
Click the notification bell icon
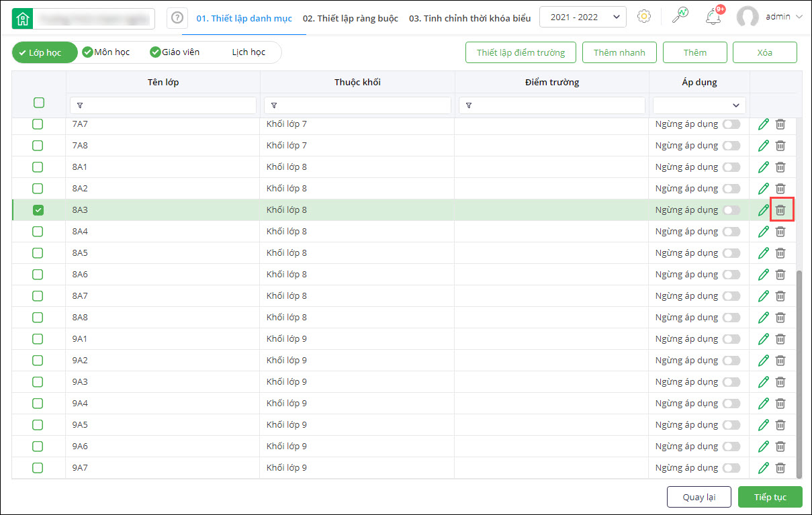click(x=713, y=17)
